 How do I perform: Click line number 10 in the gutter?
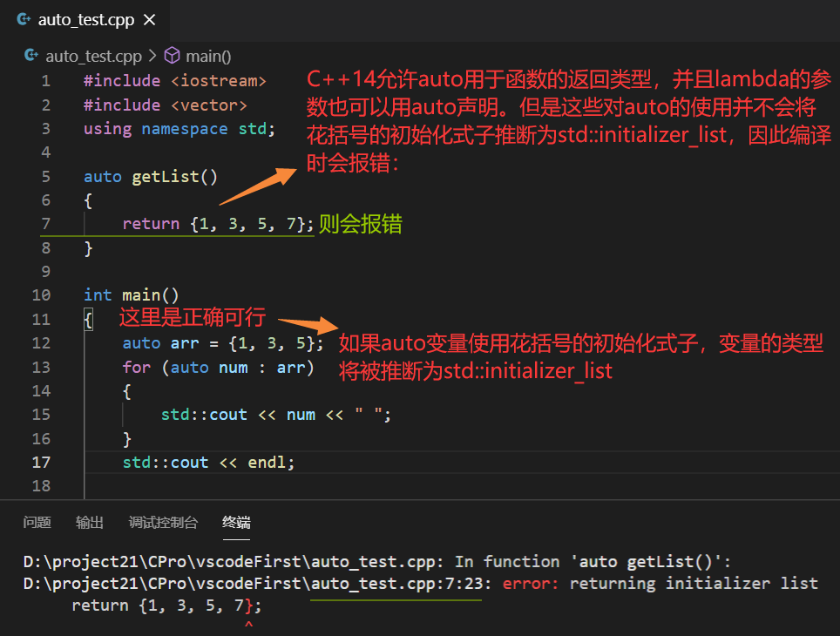(x=41, y=295)
